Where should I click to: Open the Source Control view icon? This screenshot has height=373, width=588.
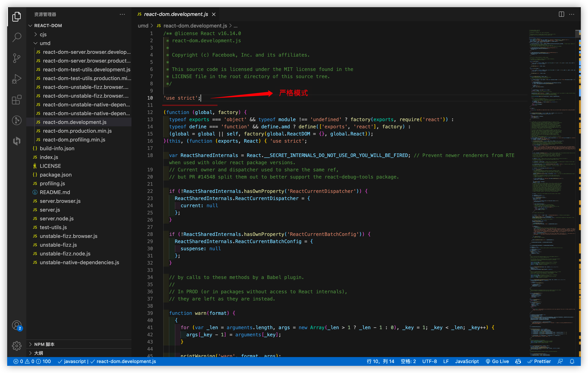tap(17, 58)
